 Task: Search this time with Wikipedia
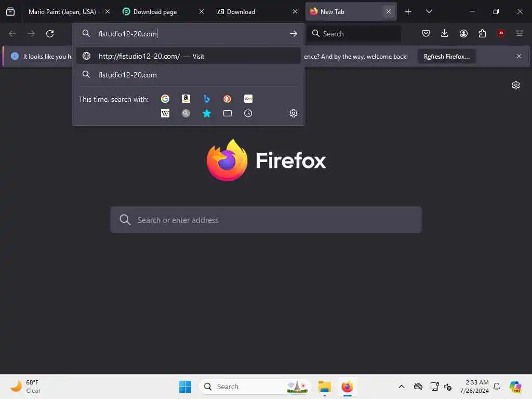pyautogui.click(x=165, y=113)
